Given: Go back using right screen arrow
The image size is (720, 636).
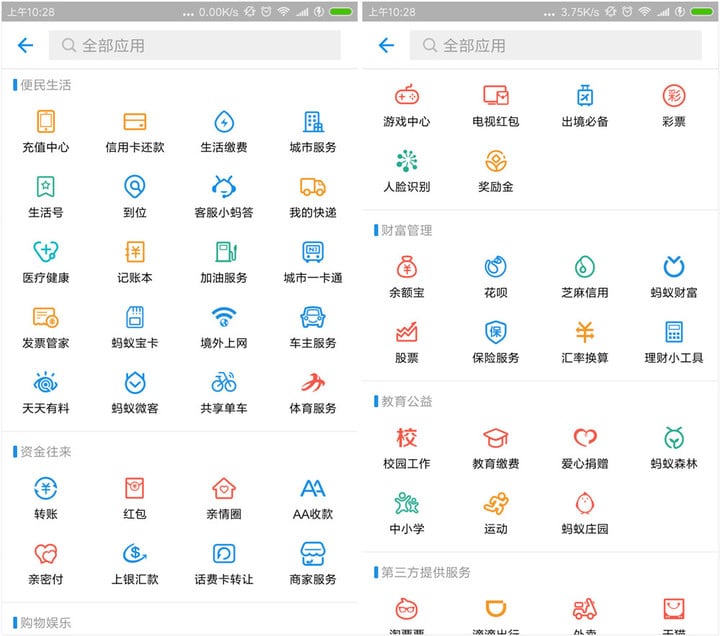Looking at the screenshot, I should [386, 45].
